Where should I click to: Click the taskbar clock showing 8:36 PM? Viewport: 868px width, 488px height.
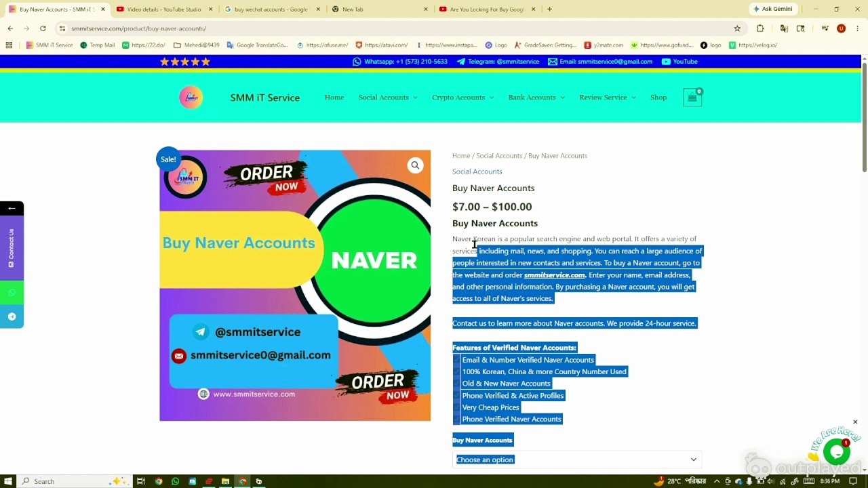[830, 481]
